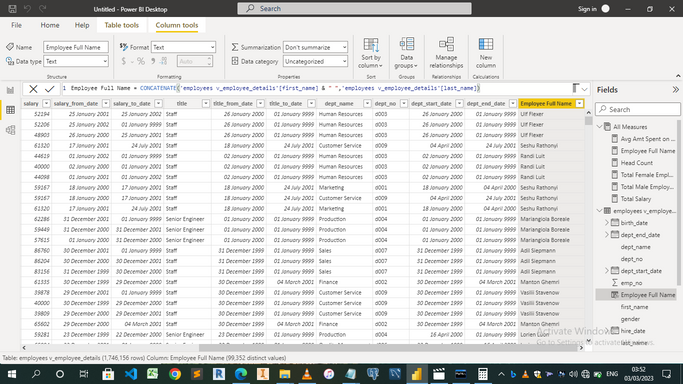
Task: Commit the formula with checkmark icon
Action: (x=50, y=89)
